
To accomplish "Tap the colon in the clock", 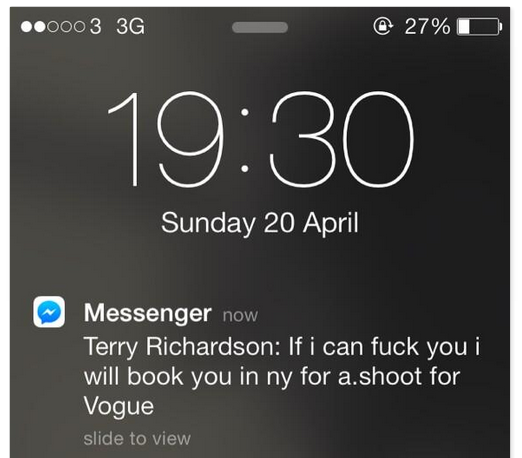I will pyautogui.click(x=245, y=140).
